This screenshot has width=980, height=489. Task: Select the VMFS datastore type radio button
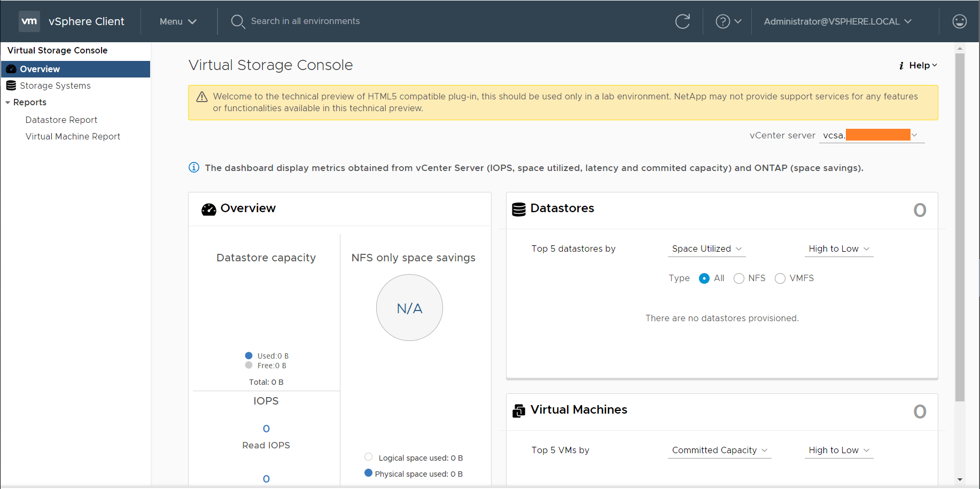[x=780, y=278]
